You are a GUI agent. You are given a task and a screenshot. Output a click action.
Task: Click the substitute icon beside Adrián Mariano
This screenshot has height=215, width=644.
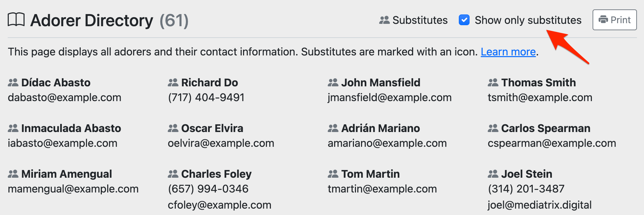333,128
